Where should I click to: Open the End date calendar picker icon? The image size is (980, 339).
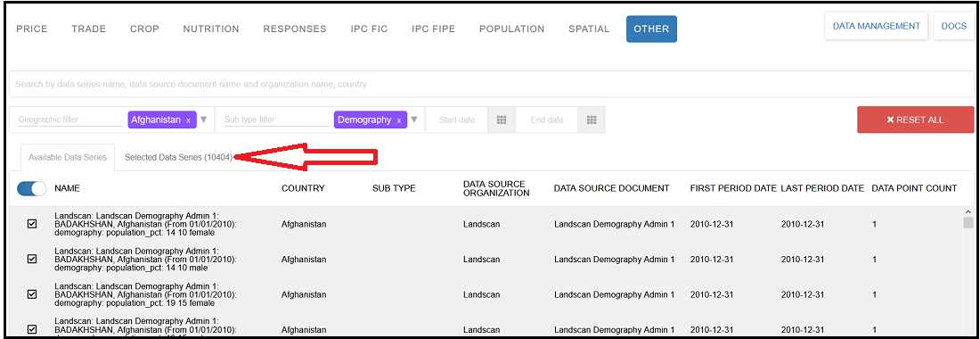click(x=592, y=120)
